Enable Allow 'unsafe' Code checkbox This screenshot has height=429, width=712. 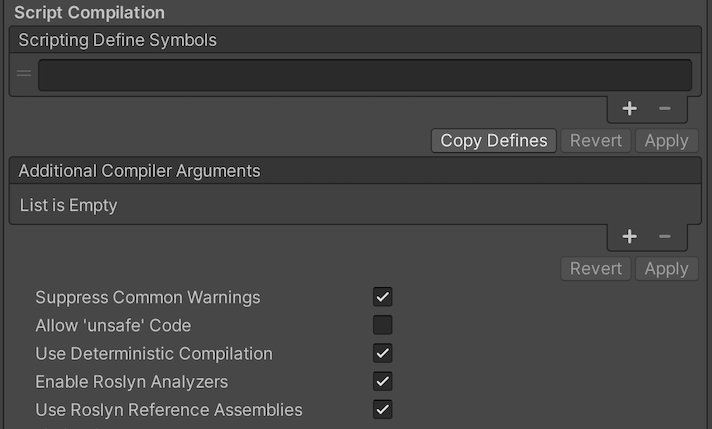coord(382,325)
